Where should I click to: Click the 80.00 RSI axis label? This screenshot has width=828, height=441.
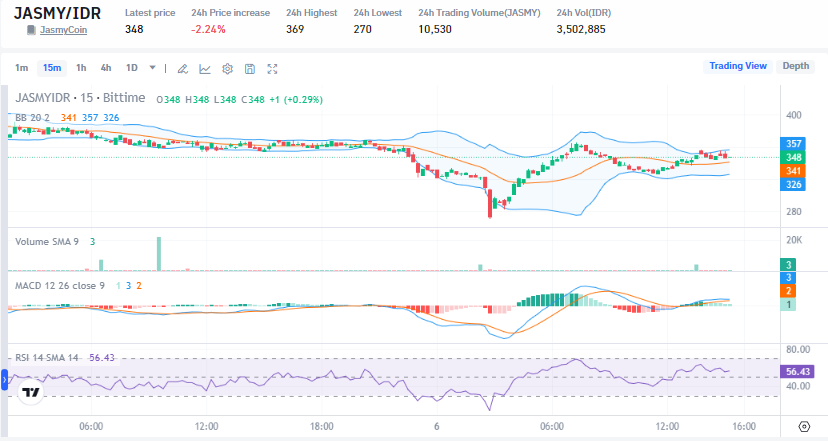pyautogui.click(x=798, y=350)
